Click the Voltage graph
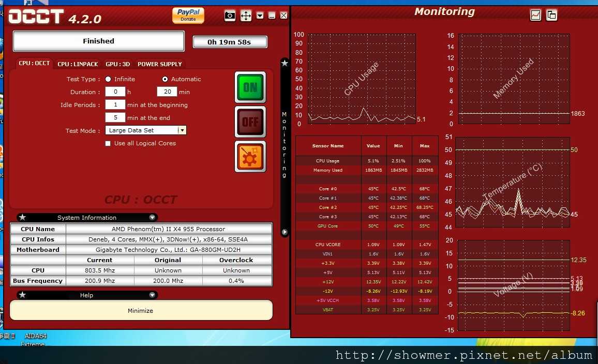This screenshot has width=598, height=364. coord(514,285)
